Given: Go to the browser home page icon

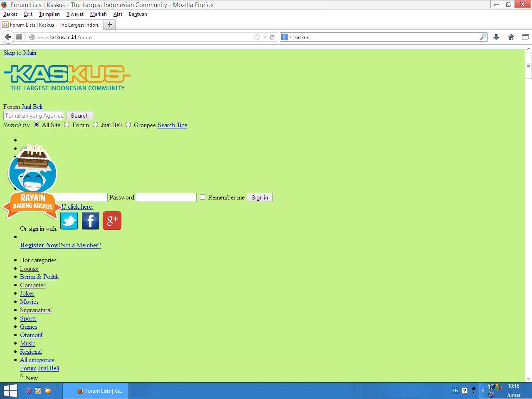Looking at the screenshot, I should 511,37.
